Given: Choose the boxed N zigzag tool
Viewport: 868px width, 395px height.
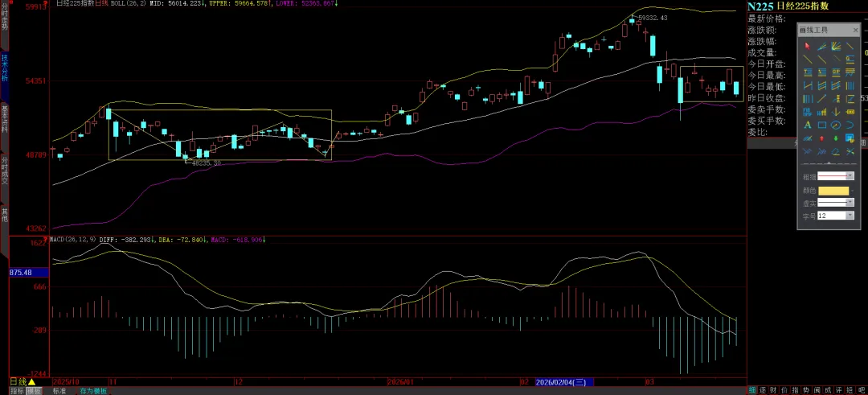Looking at the screenshot, I should click(x=850, y=99).
